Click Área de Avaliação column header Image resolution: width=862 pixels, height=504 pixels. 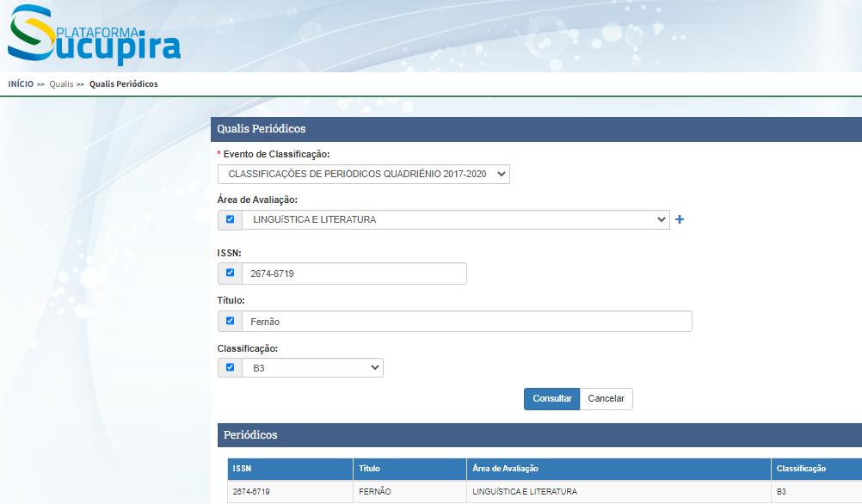(x=619, y=469)
